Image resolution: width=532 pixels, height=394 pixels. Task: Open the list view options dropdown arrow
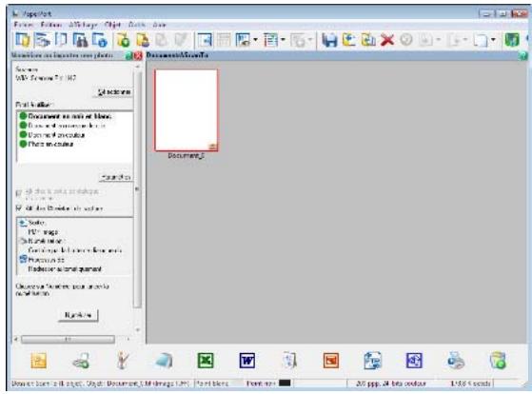point(283,40)
